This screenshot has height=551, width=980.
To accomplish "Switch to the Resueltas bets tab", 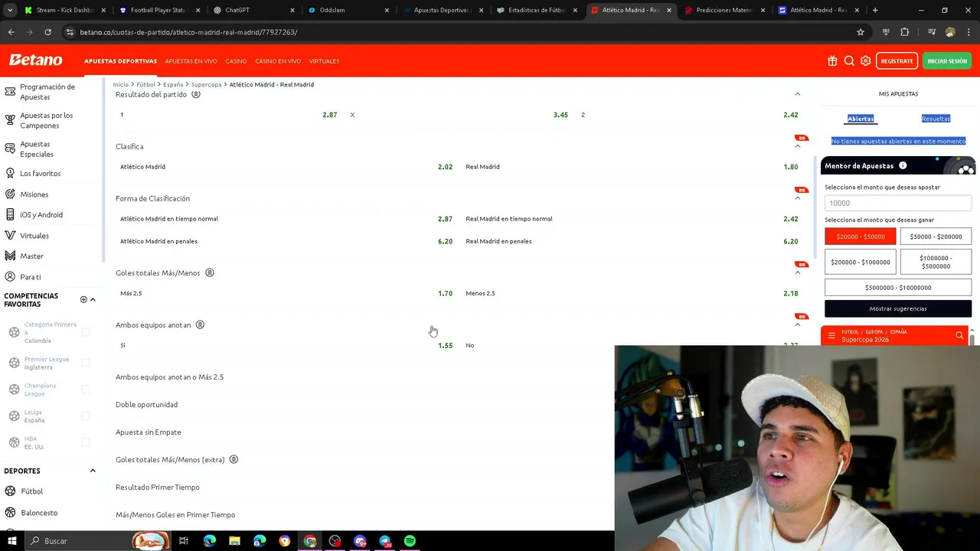I will (936, 119).
